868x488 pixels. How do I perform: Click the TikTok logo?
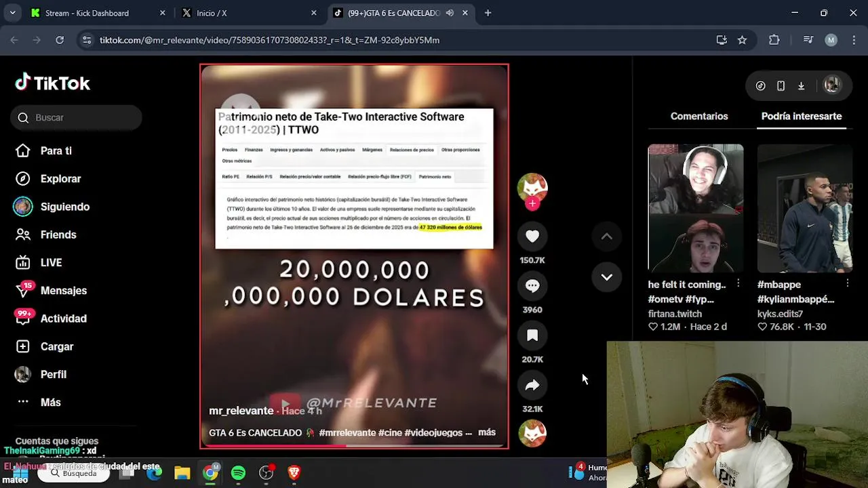pos(53,83)
